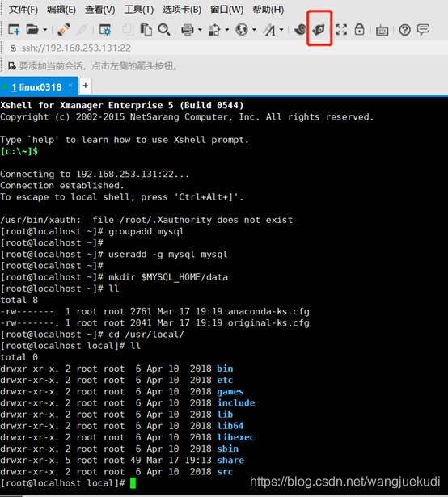Open the 帮助(H) menu

[268, 10]
